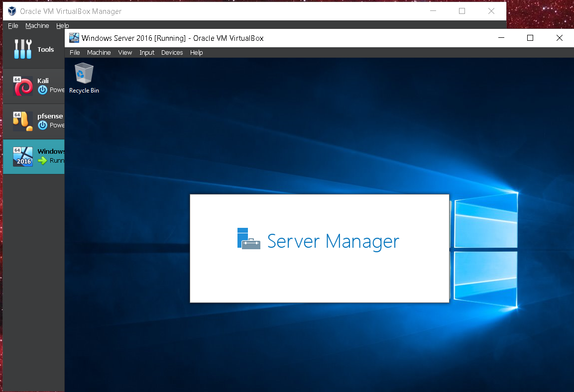Minimize the Windows Server 2016 VM window
574x392 pixels.
click(501, 38)
